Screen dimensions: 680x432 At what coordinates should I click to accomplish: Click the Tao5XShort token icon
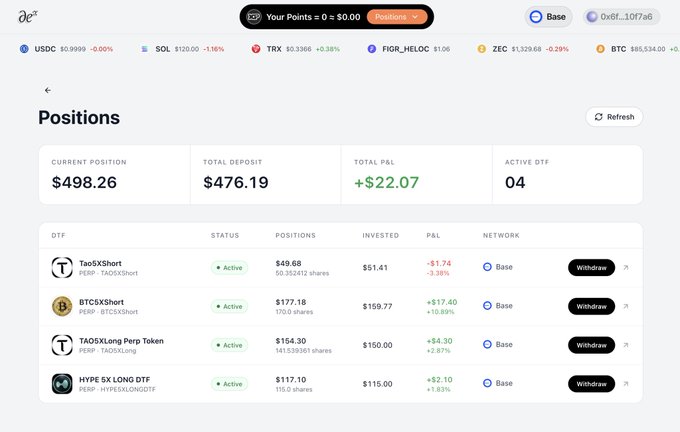[x=62, y=267]
